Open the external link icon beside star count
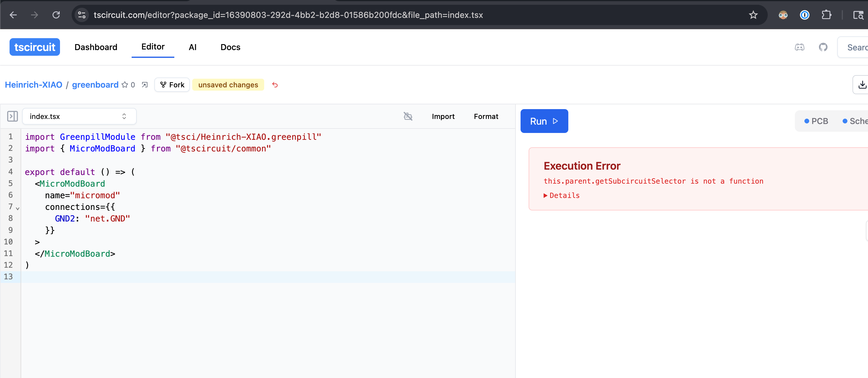 pos(145,85)
